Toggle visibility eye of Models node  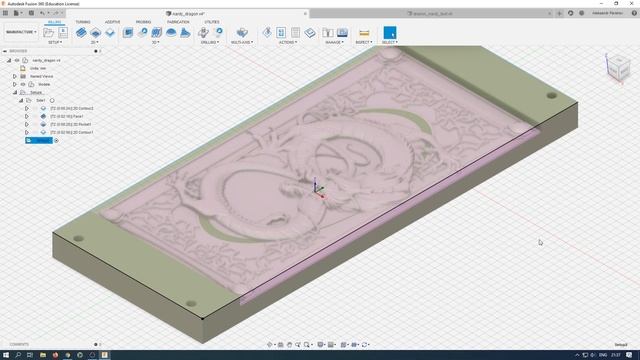point(23,84)
